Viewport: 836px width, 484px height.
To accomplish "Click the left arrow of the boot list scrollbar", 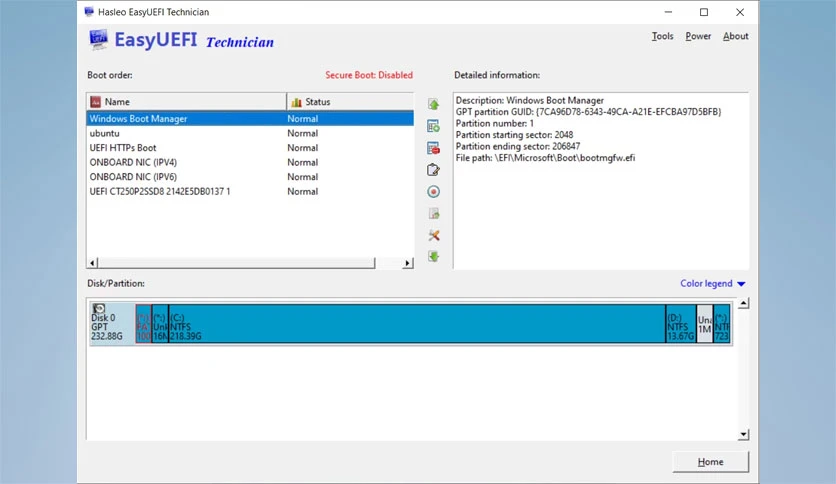I will [x=92, y=263].
